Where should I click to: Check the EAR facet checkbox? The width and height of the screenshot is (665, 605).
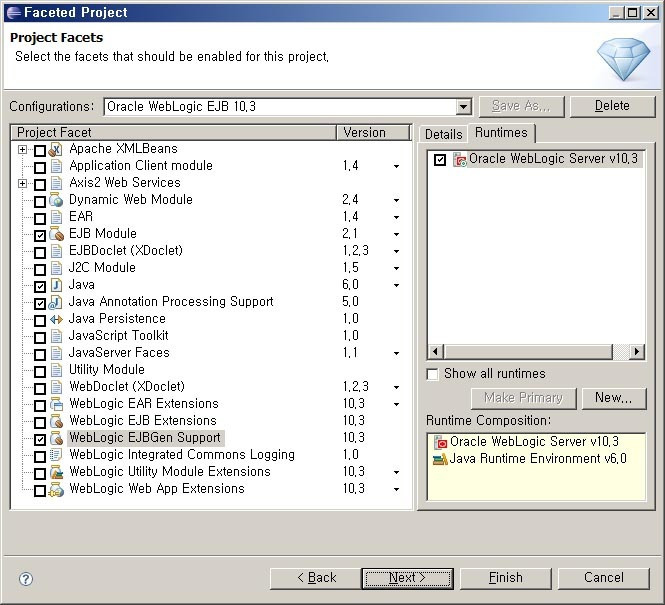pyautogui.click(x=40, y=219)
